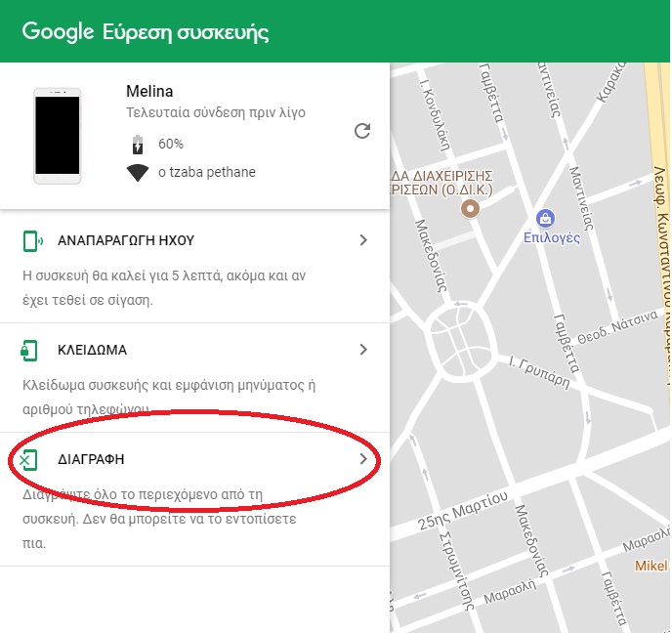Viewport: 672px width, 633px height.
Task: Click the charging battery icon
Action: tap(138, 144)
